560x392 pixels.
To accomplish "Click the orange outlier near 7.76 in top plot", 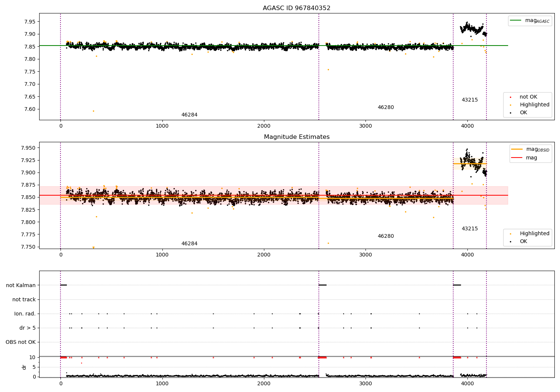I will pos(328,69).
